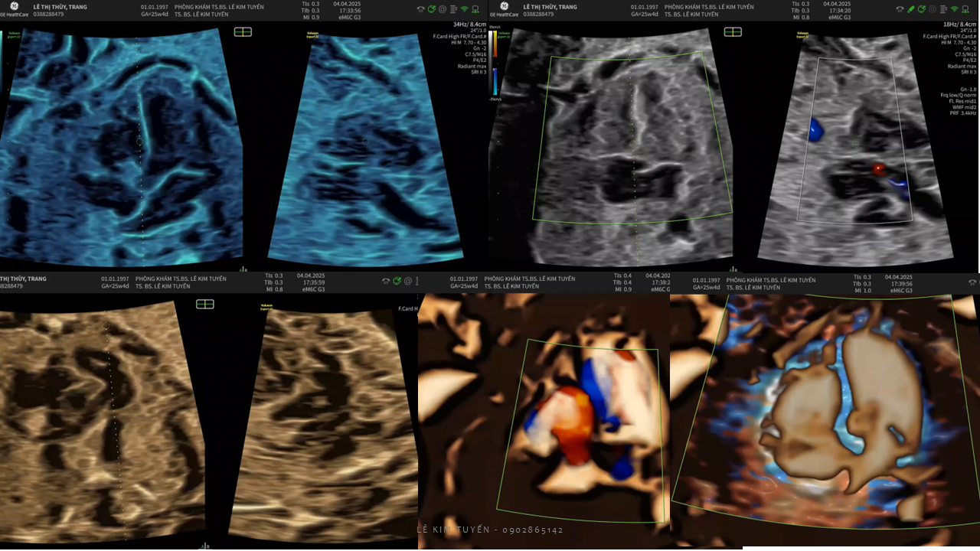Screen dimensions: 980x551
Task: Toggle the plane orientation icon in top-right image
Action: (733, 31)
